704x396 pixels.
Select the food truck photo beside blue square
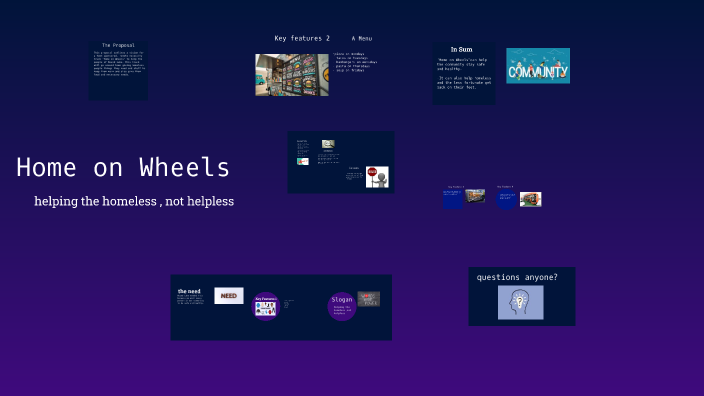click(475, 196)
